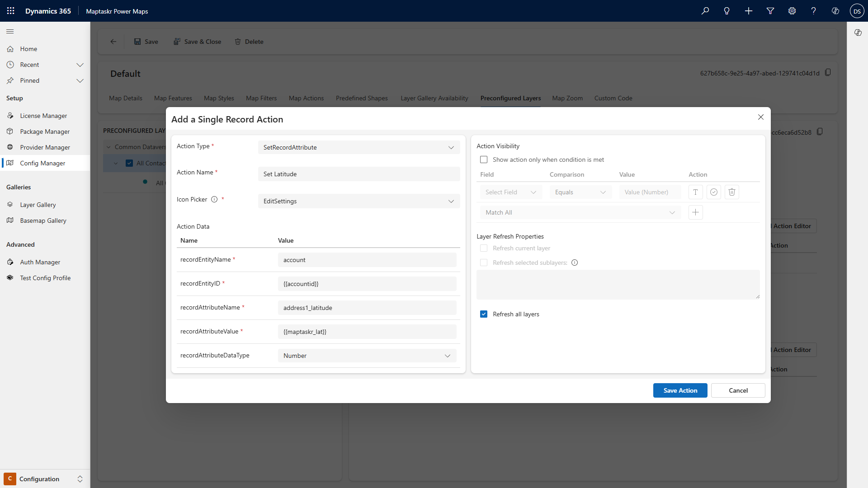Open the Copilot icon in right pane
This screenshot has width=868, height=488.
[x=858, y=33]
